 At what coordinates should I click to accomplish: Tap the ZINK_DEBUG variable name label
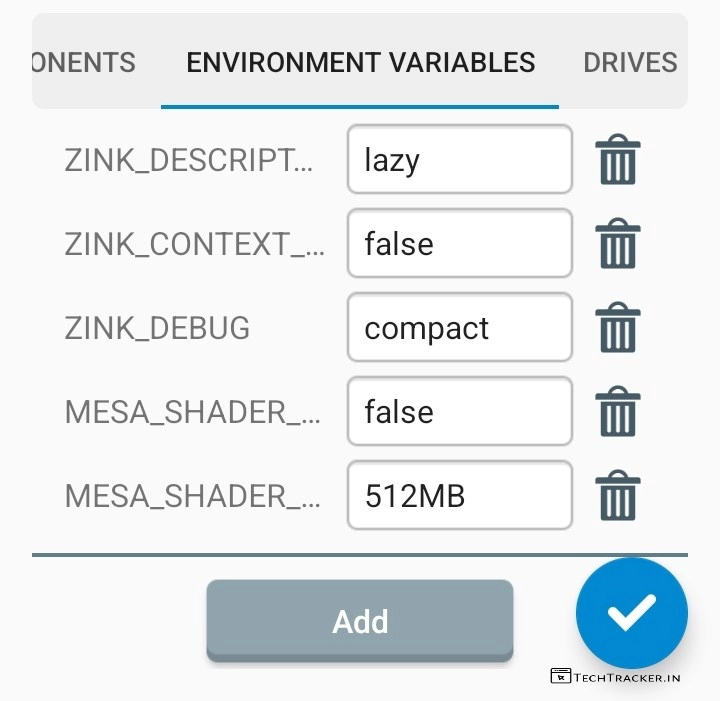[157, 328]
